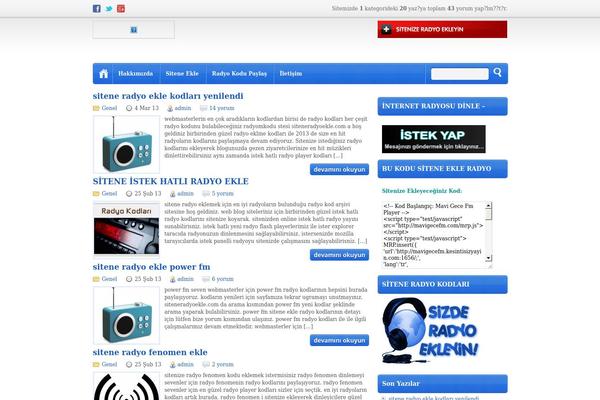Open '14 yorum' comments link
This screenshot has height=400, width=600.
pos(222,108)
